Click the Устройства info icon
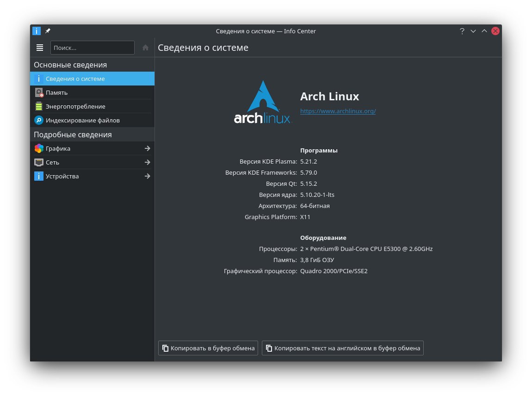This screenshot has width=532, height=397. pos(39,176)
